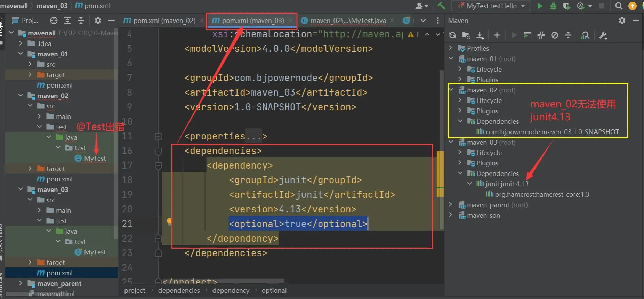The height and width of the screenshot is (299, 644).
Task: Expand the .idea folder in Project tree
Action: pos(21,43)
